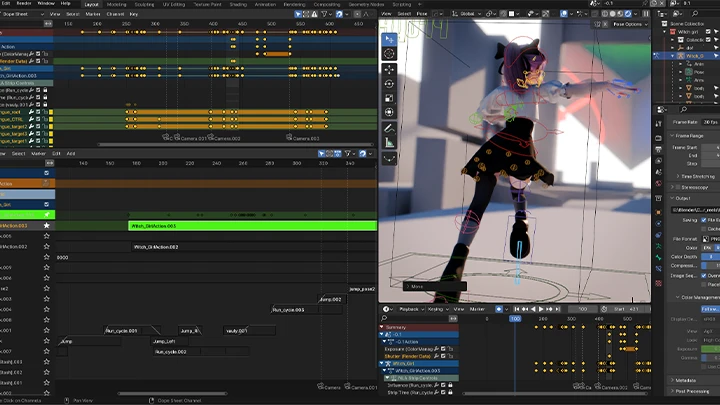The width and height of the screenshot is (720, 405).
Task: Open Keying dropdown in timeline
Action: 438,309
